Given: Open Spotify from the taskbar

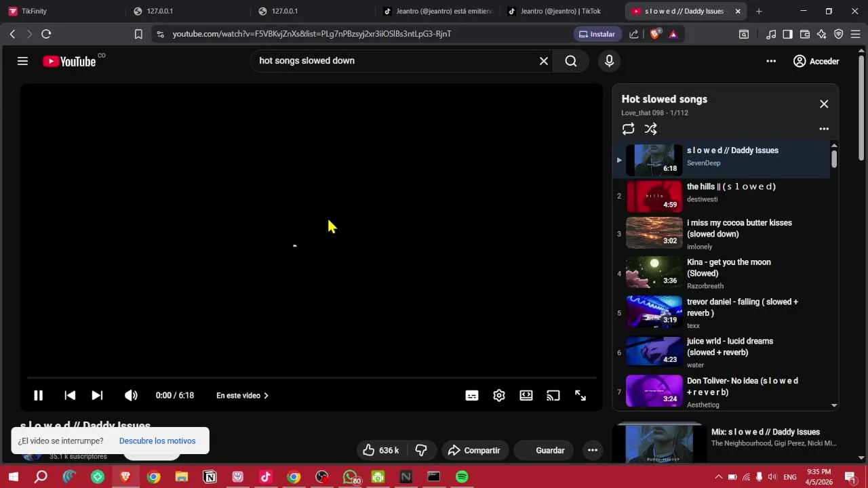Looking at the screenshot, I should [x=462, y=477].
